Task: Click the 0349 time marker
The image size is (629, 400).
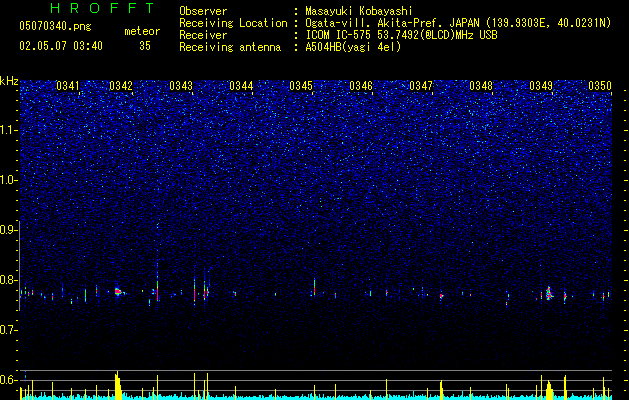Action: pos(541,85)
